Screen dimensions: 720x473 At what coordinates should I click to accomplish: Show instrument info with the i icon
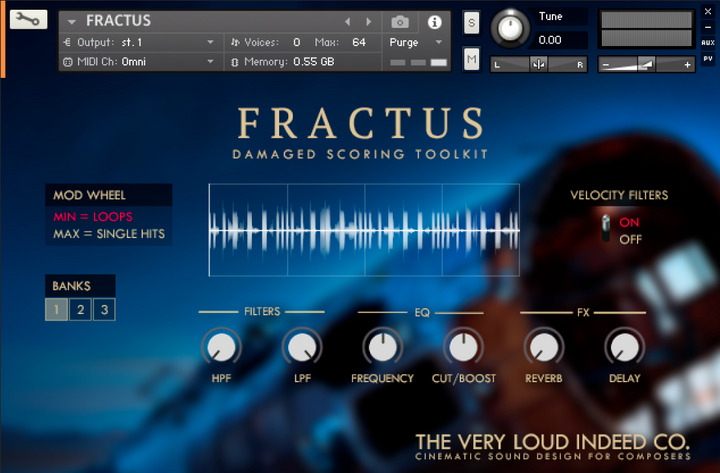pyautogui.click(x=434, y=22)
